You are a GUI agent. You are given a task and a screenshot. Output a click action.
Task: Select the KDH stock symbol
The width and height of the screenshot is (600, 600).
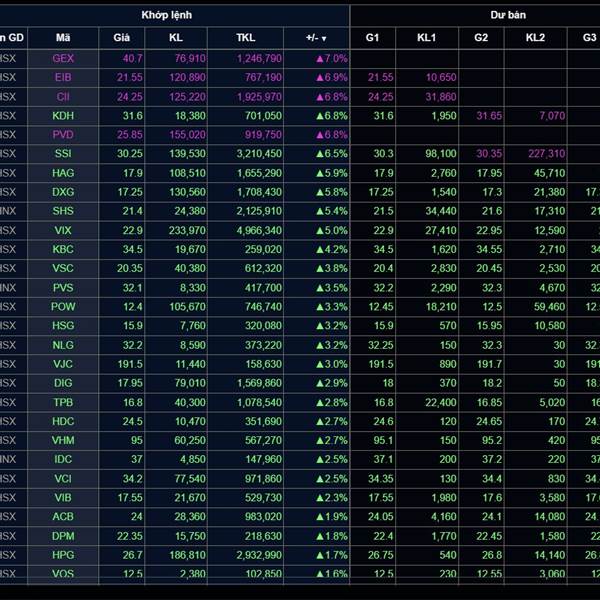[x=63, y=116]
